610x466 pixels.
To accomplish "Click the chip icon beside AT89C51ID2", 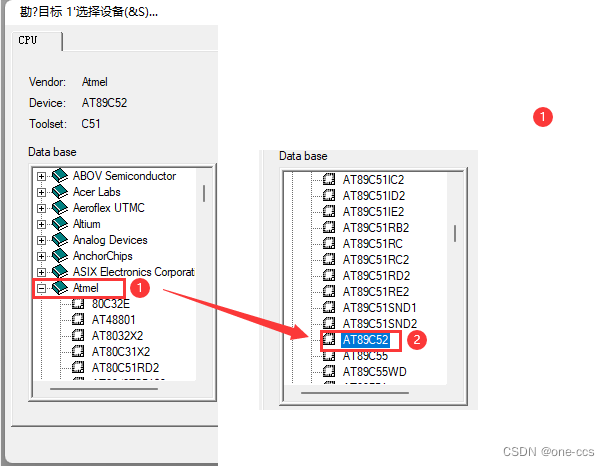I will 329,195.
